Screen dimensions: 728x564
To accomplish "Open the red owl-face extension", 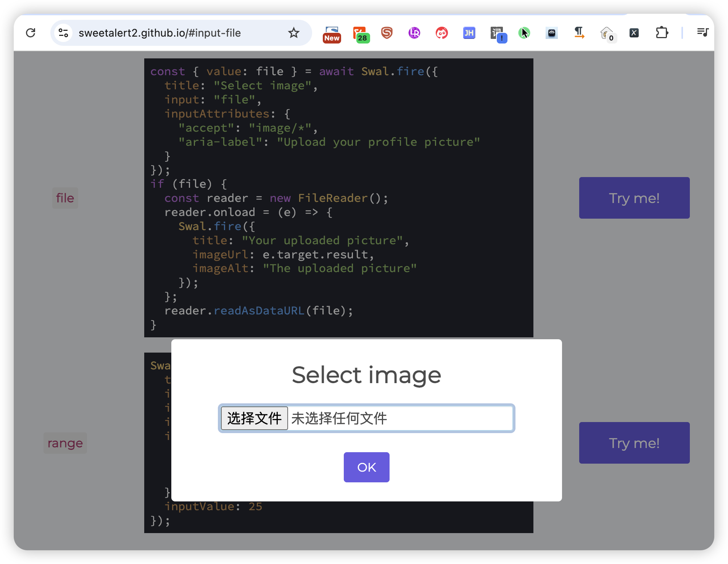I will [441, 33].
